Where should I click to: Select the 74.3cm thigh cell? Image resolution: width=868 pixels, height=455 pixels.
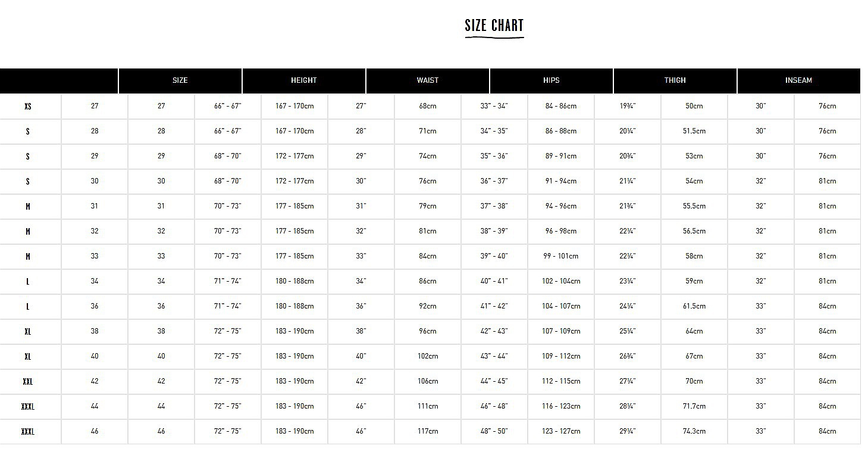[x=694, y=431]
